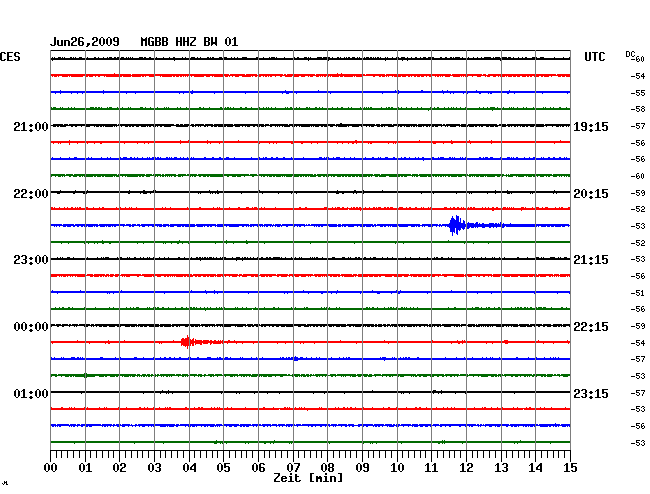Click the 22:15 UTC time label

(591, 327)
